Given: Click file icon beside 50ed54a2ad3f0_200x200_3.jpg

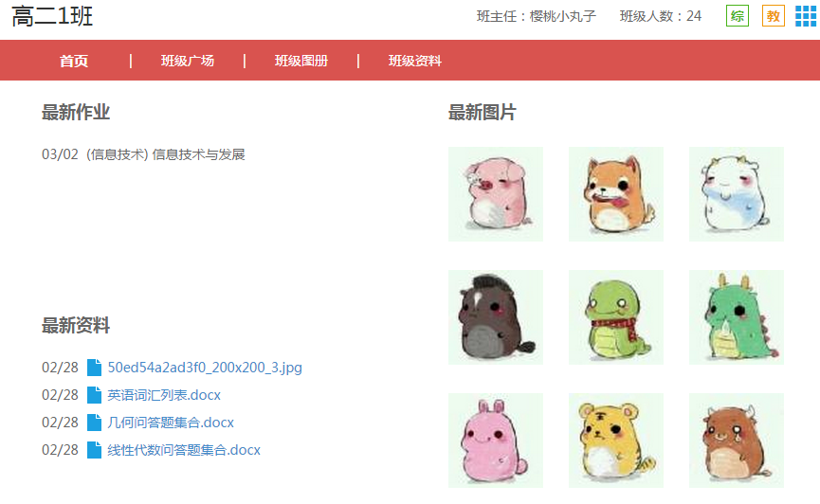Looking at the screenshot, I should [x=94, y=368].
